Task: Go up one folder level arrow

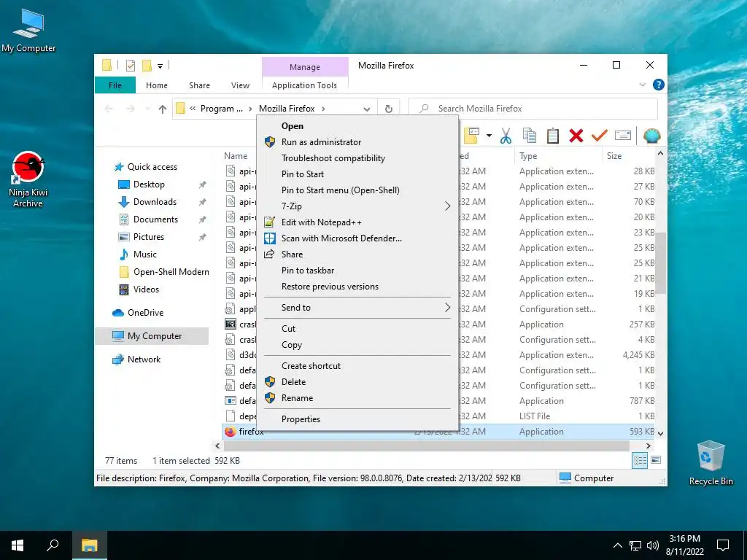Action: 163,109
